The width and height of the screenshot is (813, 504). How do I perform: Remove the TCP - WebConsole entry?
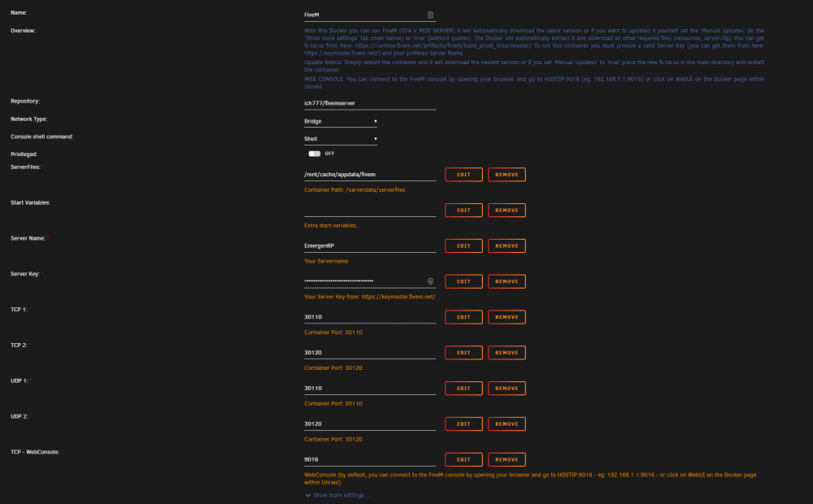(506, 459)
